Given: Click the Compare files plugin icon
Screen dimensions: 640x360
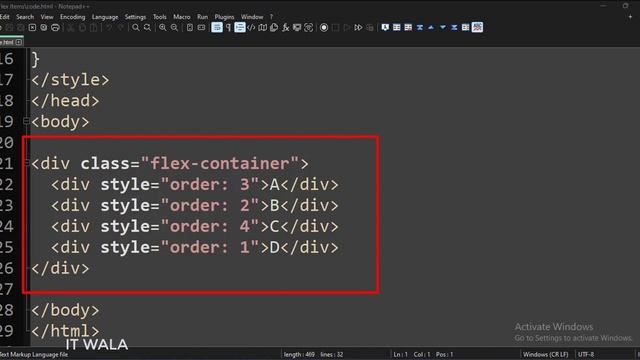Looking at the screenshot, I should coord(396,27).
